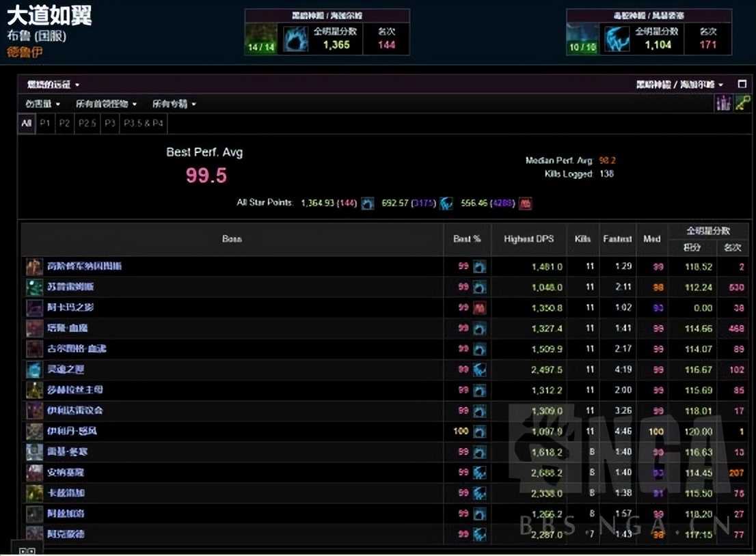Switch to the P2 tab

65,124
